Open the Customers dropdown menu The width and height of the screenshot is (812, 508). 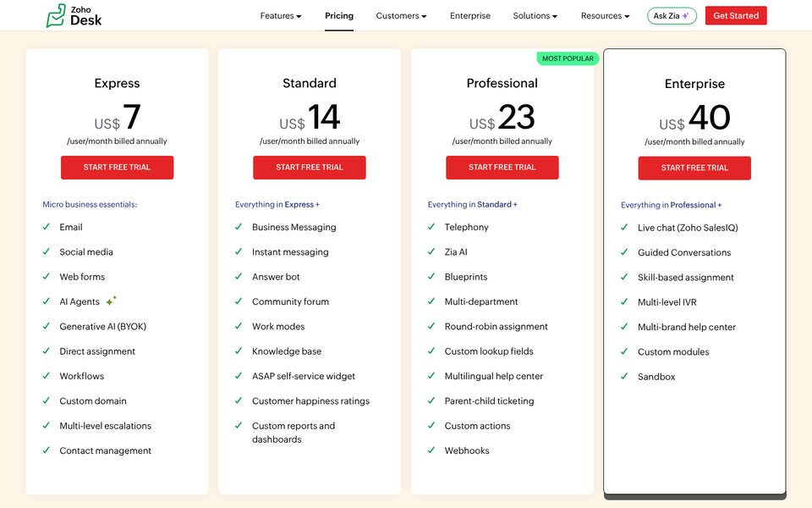pos(401,15)
